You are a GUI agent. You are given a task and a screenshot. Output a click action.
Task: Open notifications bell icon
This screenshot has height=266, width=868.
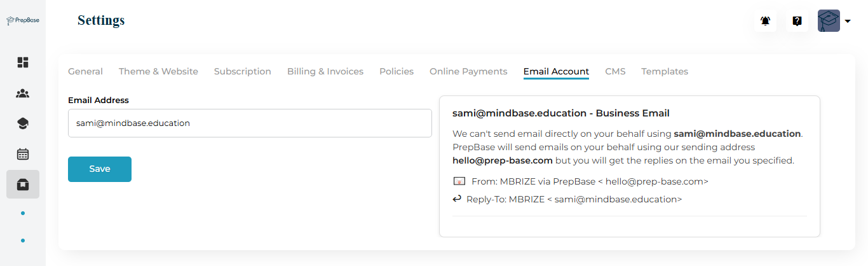tap(765, 21)
